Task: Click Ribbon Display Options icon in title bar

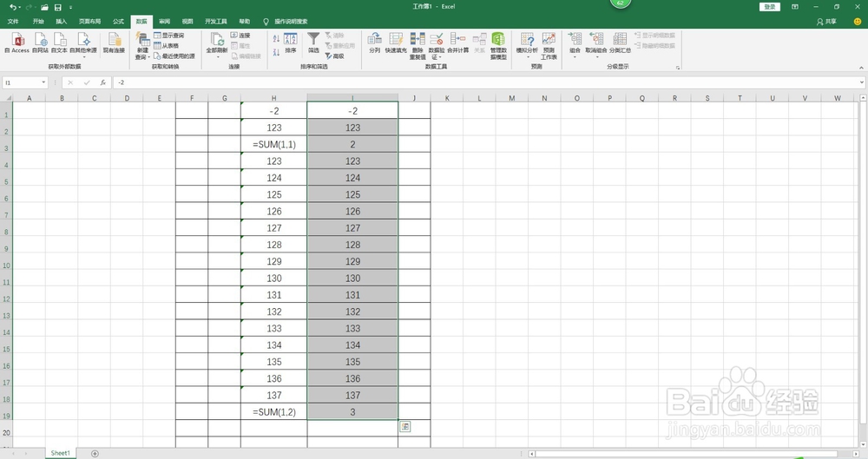Action: (795, 7)
